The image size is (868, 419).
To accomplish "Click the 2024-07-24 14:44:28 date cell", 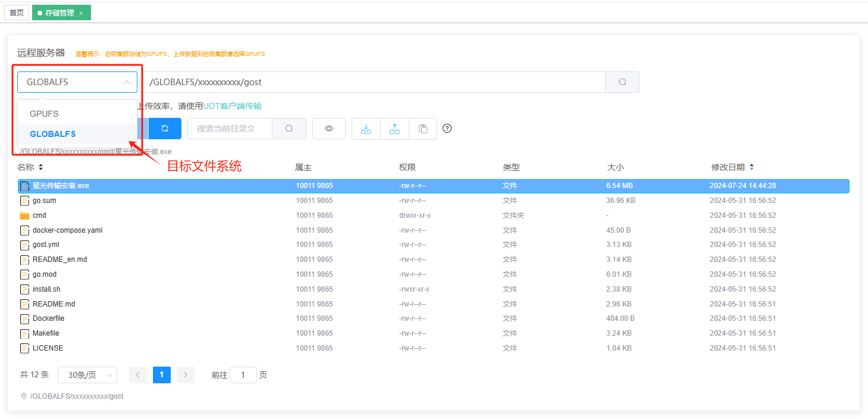I will coord(743,186).
